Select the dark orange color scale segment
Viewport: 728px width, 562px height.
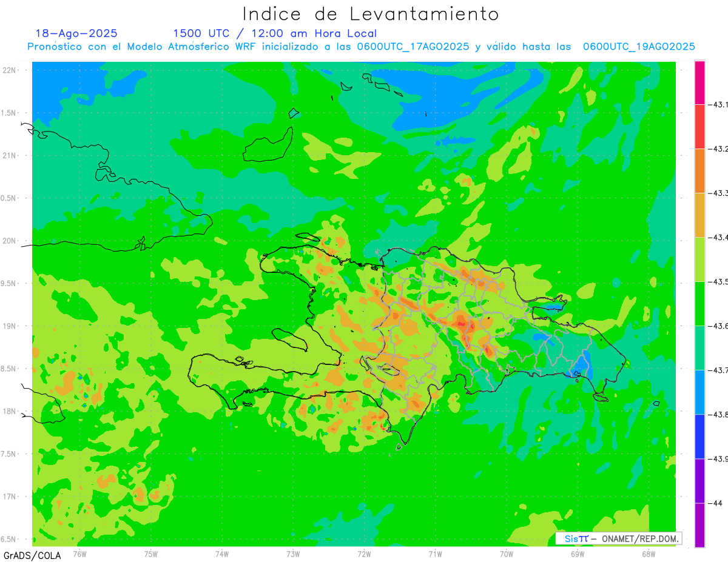(x=699, y=170)
